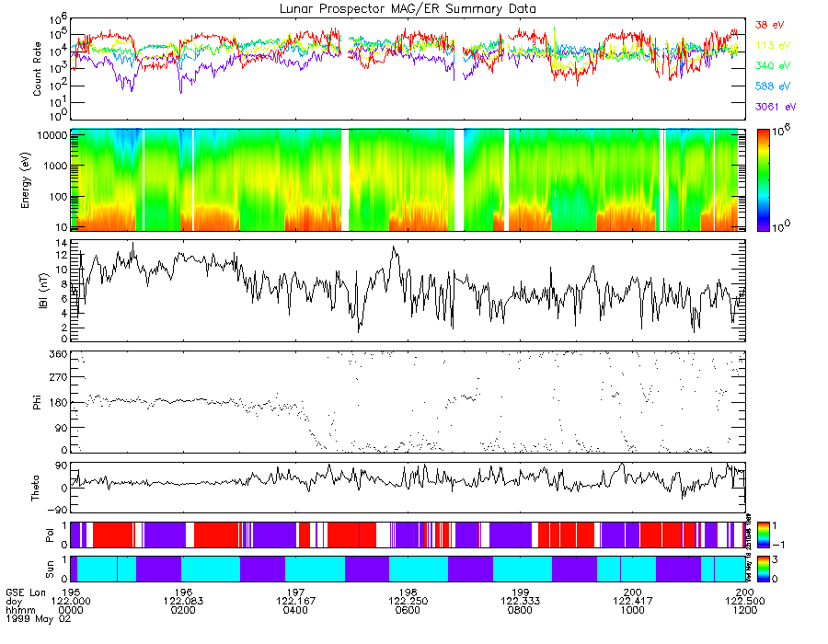Click the time label '1200'
Image resolution: width=828 pixels, height=644 pixels.
[x=745, y=610]
